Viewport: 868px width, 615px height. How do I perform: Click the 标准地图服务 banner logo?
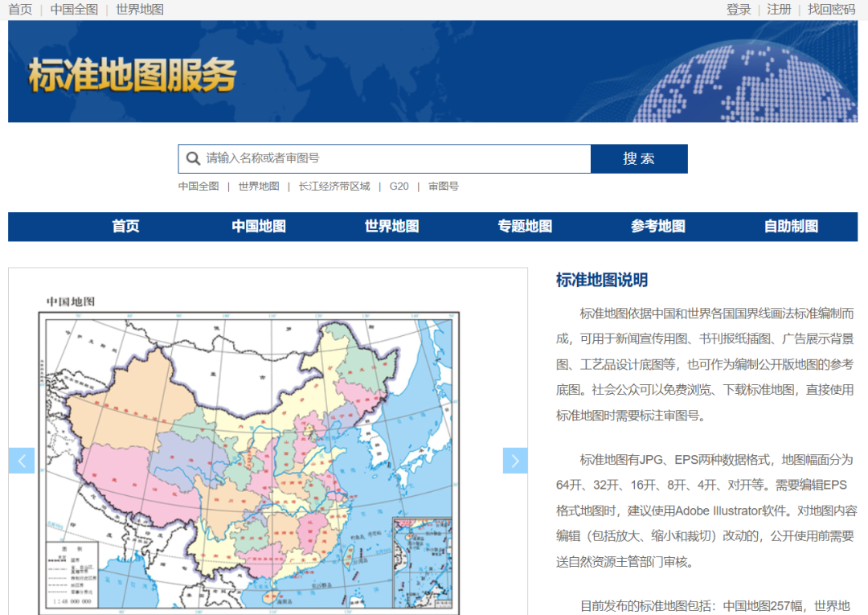(133, 76)
